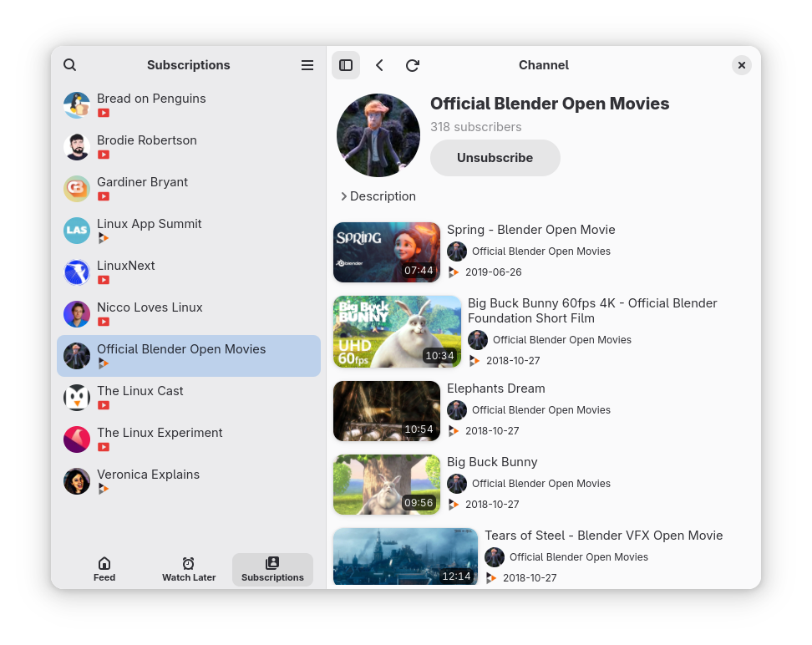The image size is (812, 645).
Task: Open Gardiner Bryant subscription
Action: click(x=189, y=189)
